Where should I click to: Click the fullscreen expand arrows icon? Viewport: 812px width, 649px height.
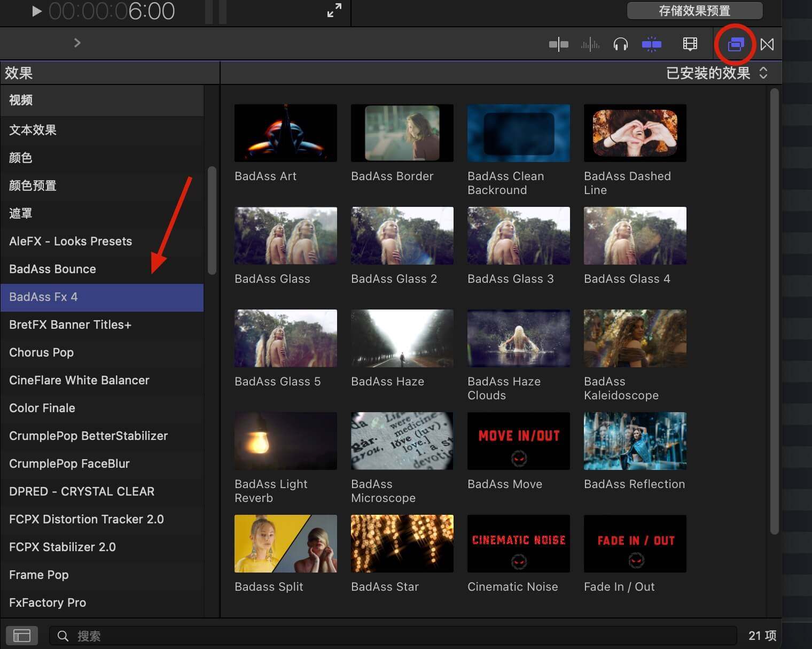tap(334, 10)
